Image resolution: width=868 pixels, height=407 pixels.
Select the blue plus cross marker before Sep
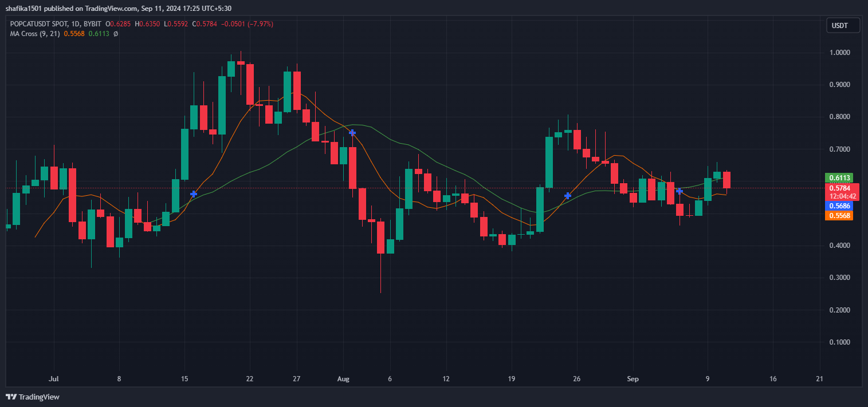[x=567, y=195]
